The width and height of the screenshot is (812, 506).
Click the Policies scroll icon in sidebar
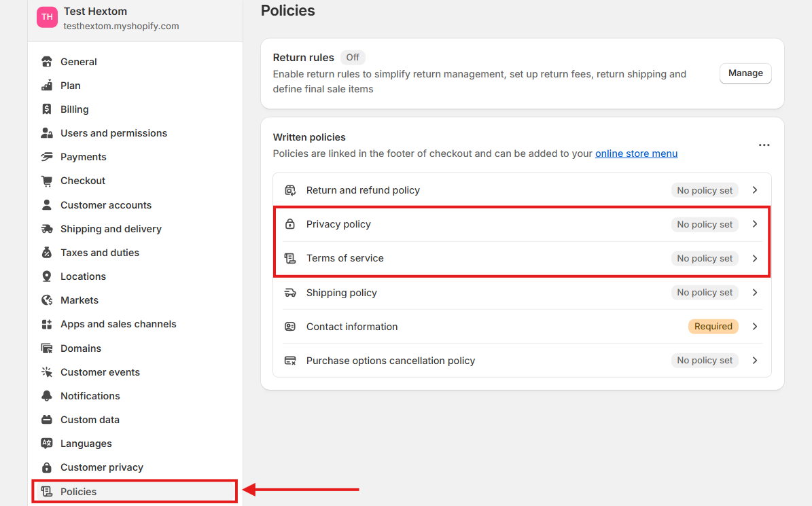coord(47,492)
